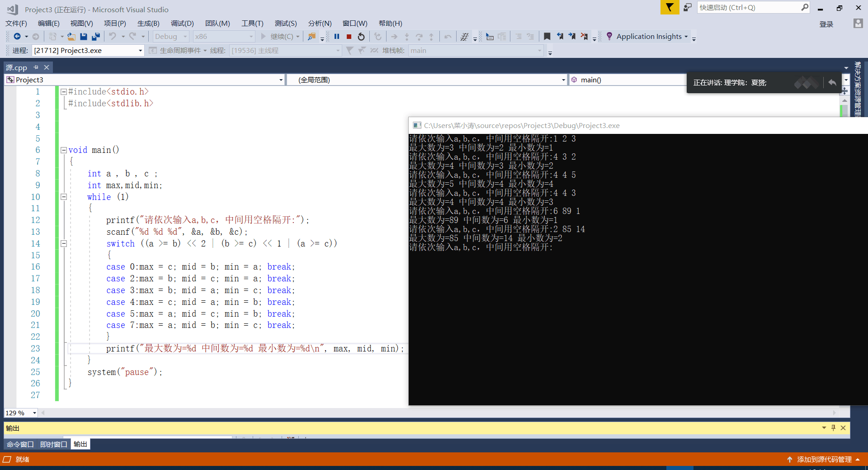Screen dimensions: 868x470
Task: Go to the next bookmark icon
Action: 572,37
